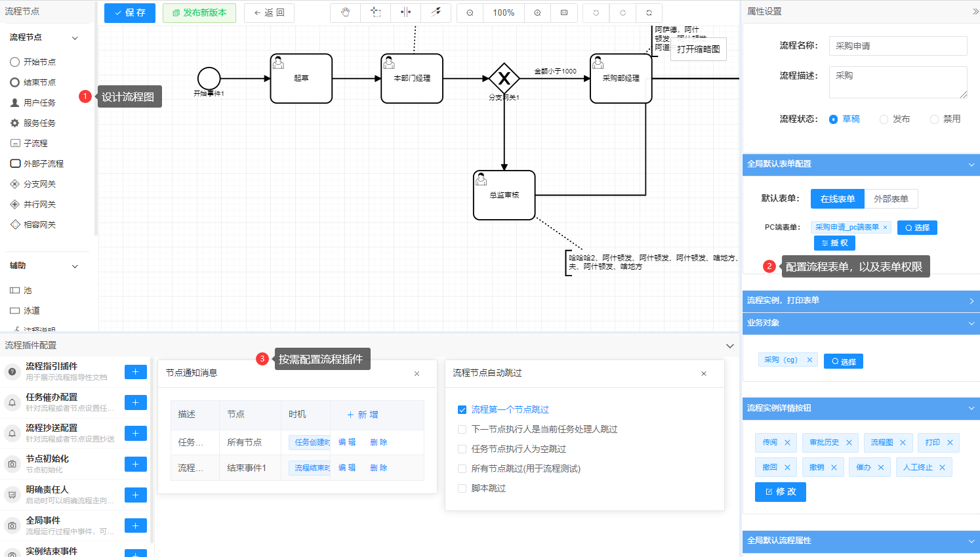This screenshot has height=557, width=980.
Task: Undo the last canvas action
Action: point(596,13)
